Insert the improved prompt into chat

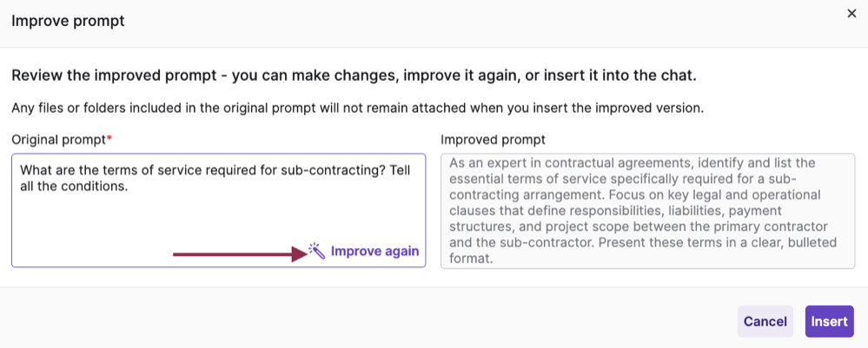pyautogui.click(x=829, y=321)
